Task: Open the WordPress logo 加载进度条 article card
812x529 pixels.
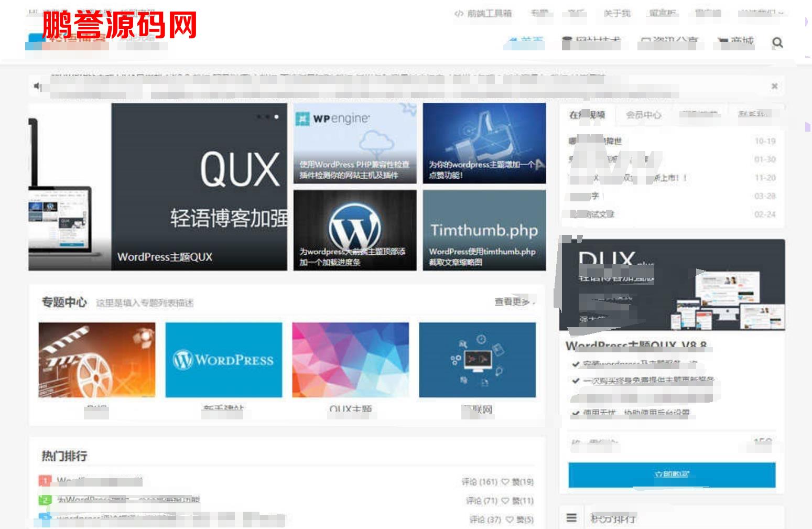Action: (355, 230)
